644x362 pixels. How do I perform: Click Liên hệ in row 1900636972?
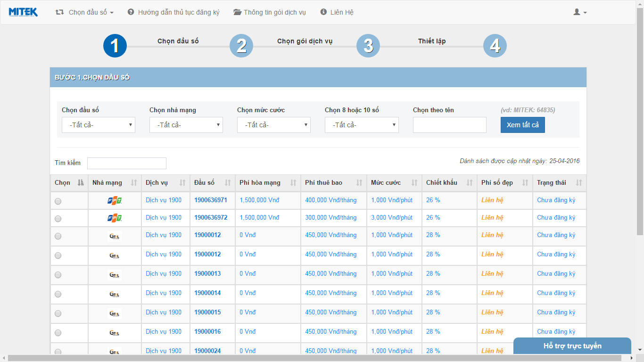point(492,217)
